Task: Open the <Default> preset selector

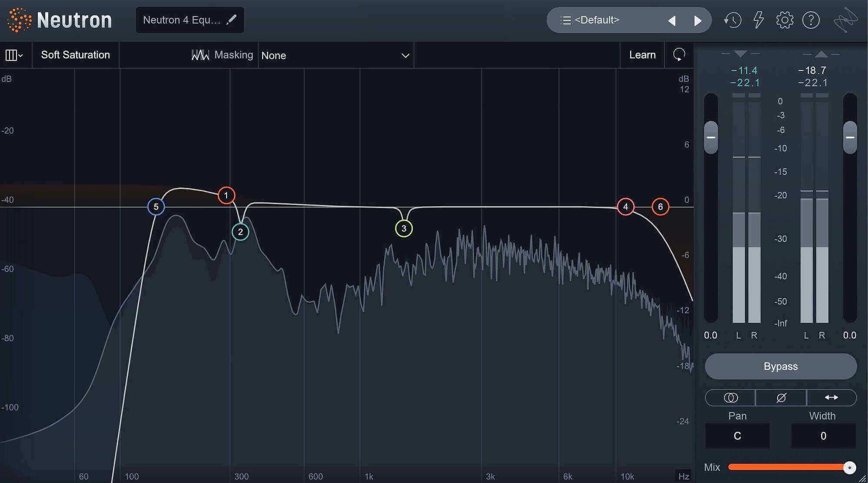Action: click(x=629, y=20)
